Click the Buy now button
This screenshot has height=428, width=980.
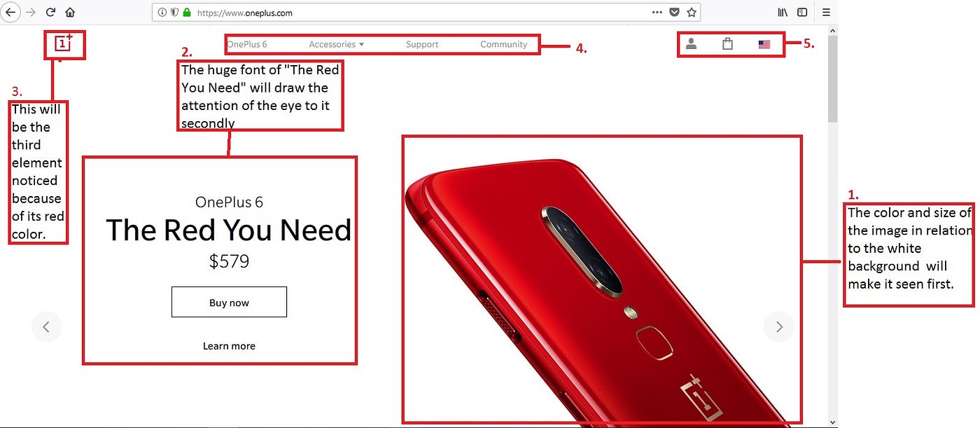pos(229,302)
